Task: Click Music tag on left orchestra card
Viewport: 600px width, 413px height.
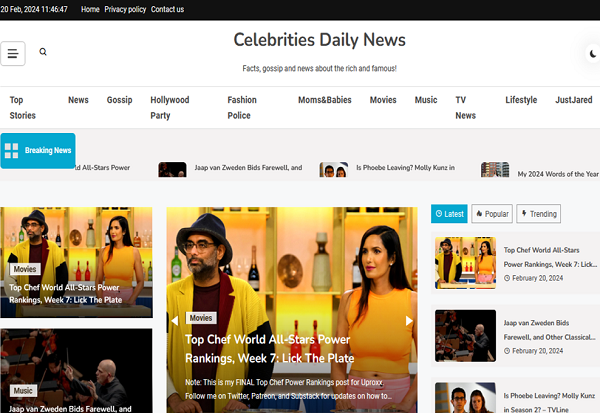Action: click(x=23, y=391)
